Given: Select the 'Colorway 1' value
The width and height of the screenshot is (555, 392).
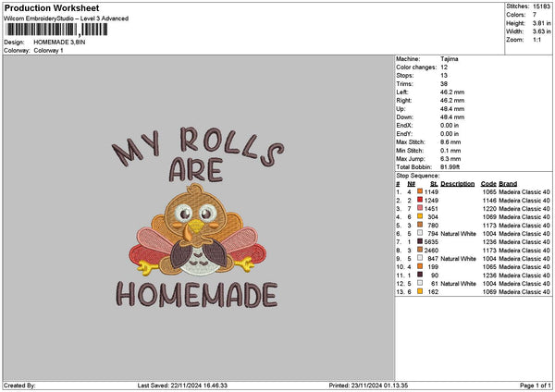Looking at the screenshot, I should tap(48, 51).
